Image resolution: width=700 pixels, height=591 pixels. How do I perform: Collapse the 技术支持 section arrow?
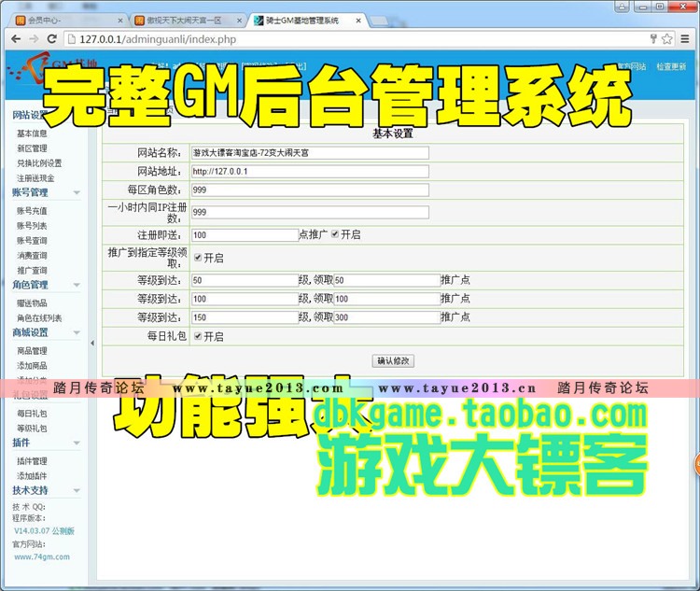(77, 490)
